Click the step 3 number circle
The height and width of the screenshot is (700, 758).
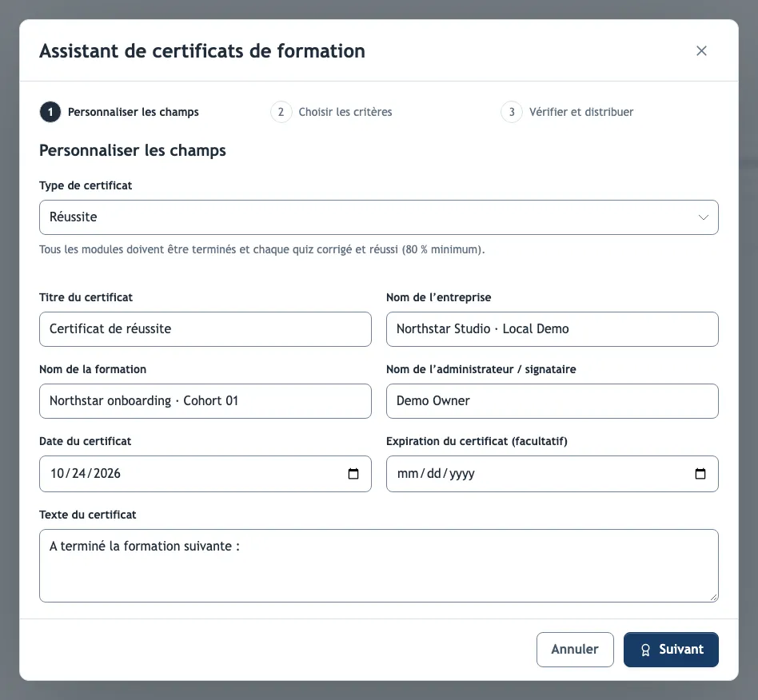(x=512, y=112)
